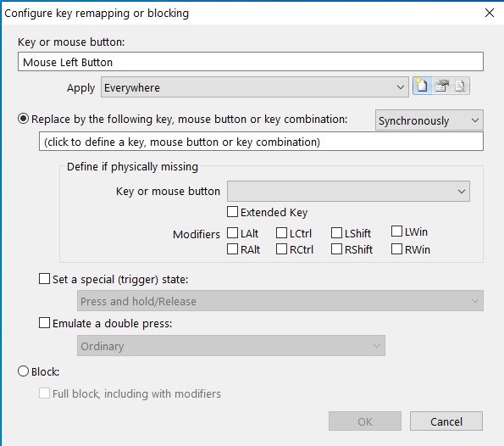Click the field to define key combination

pos(261,142)
